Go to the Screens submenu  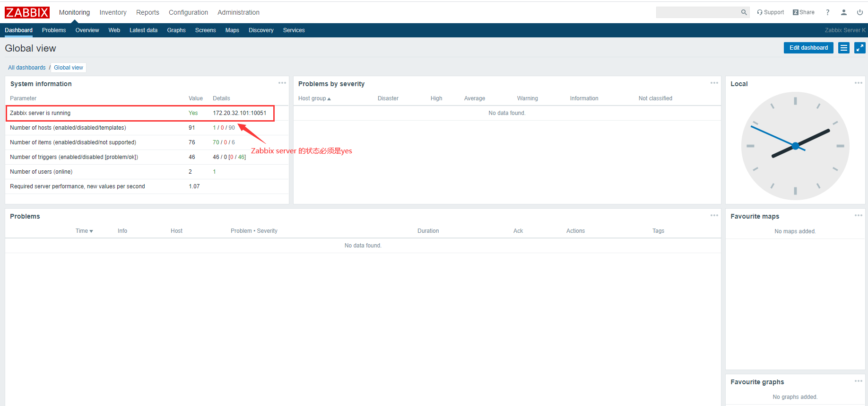(x=205, y=30)
